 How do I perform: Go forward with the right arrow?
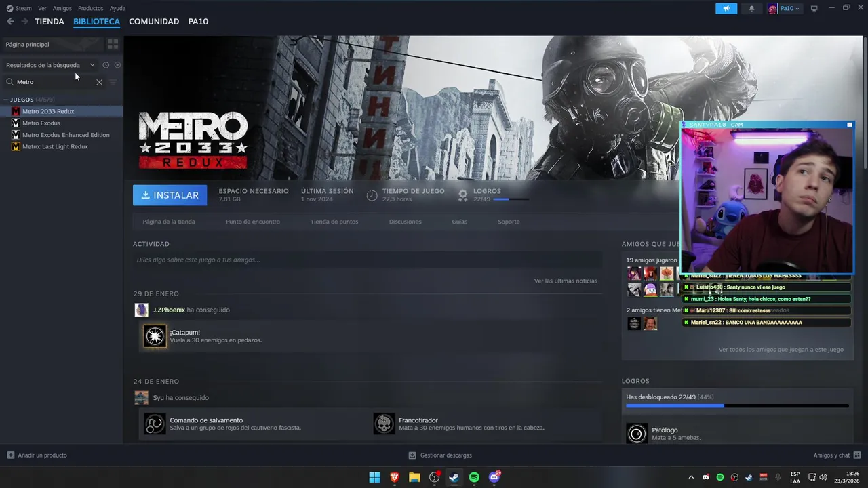coord(24,22)
